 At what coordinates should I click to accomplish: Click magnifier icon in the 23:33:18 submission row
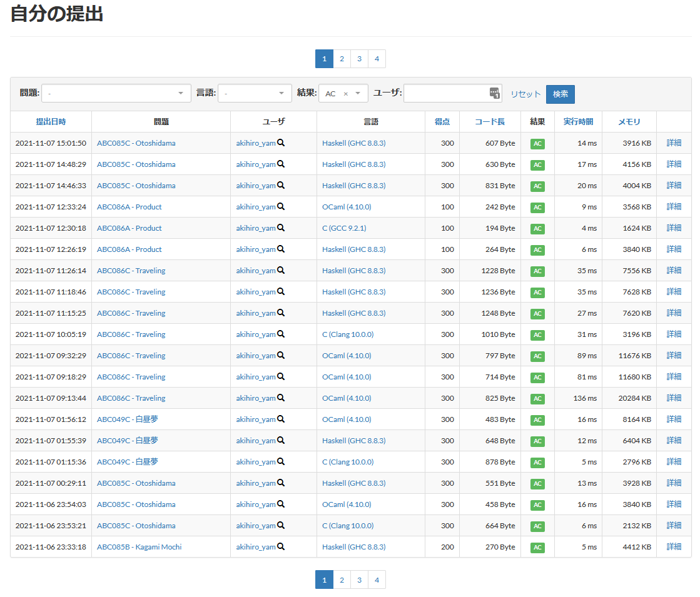(281, 547)
